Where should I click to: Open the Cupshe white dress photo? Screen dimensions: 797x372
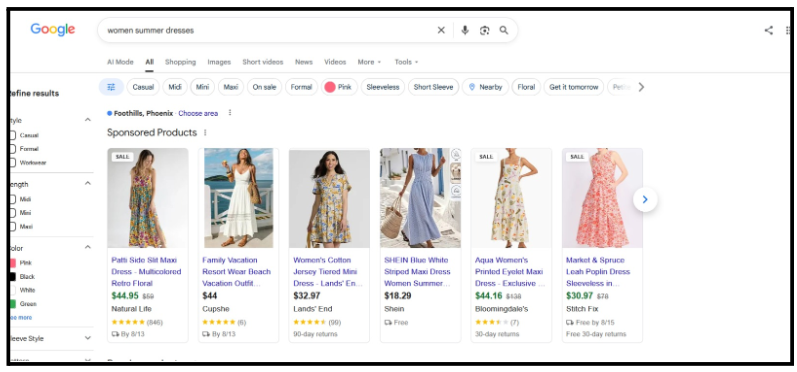(238, 198)
